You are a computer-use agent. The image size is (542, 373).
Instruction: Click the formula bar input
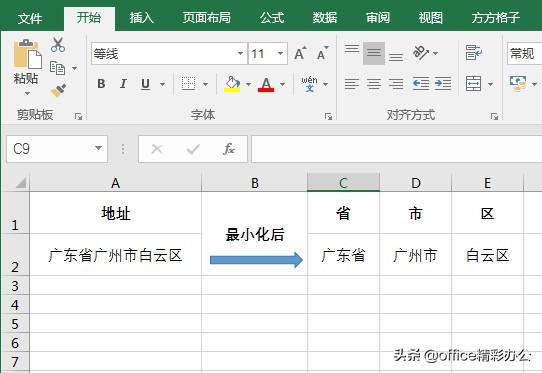396,149
